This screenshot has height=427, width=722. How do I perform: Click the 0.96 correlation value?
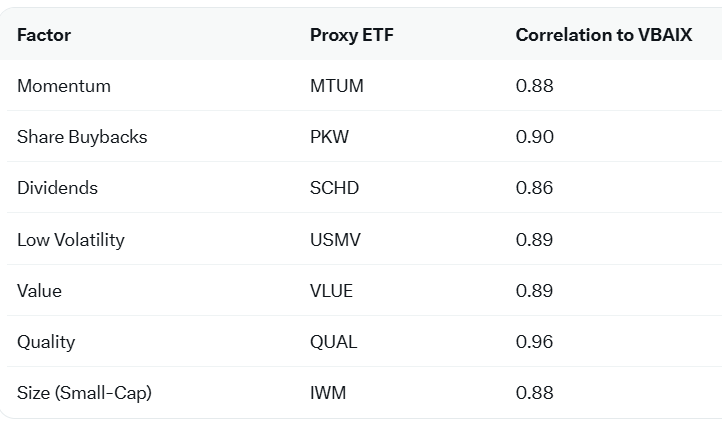pyautogui.click(x=534, y=342)
